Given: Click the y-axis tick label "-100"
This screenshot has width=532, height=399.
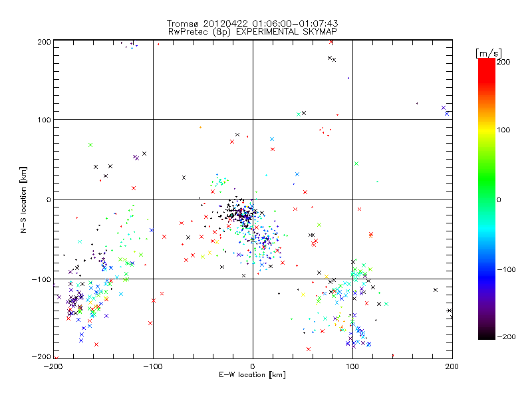Looking at the screenshot, I should (x=41, y=279).
